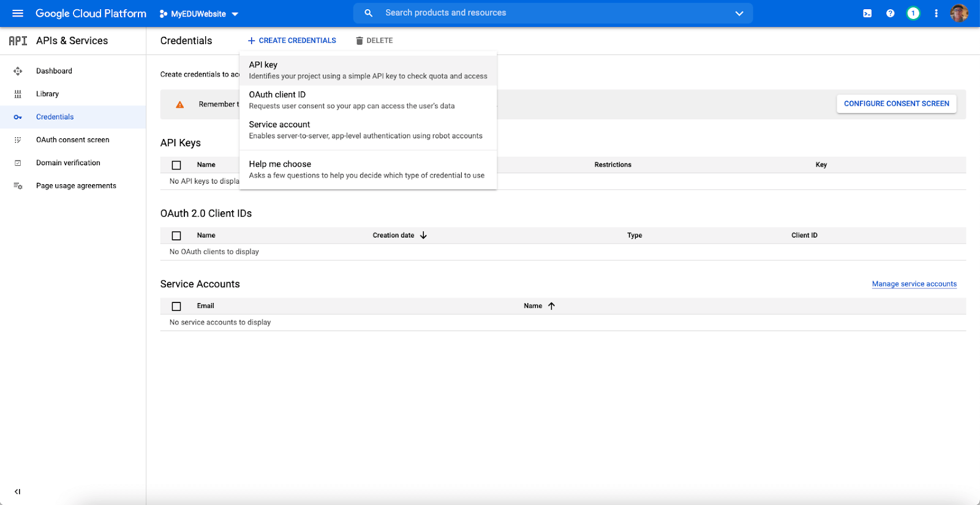This screenshot has height=505, width=980.
Task: Open Domain verification in sidebar
Action: pos(68,163)
